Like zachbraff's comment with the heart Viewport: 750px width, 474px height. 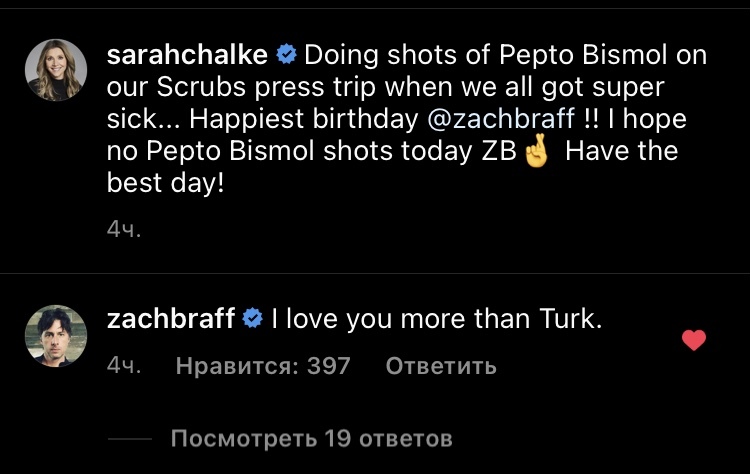(x=693, y=341)
